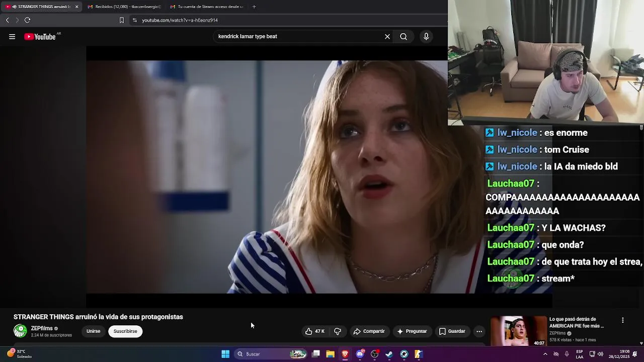
Task: Open File Explorer from taskbar
Action: pos(331,354)
